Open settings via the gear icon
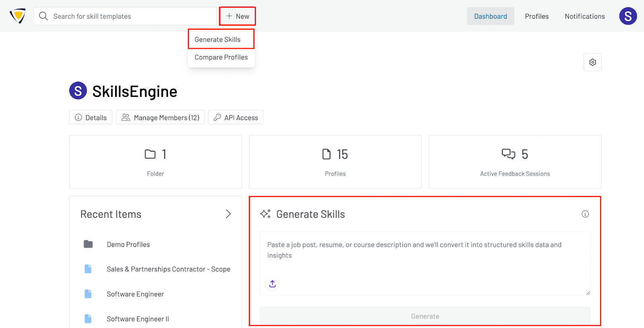This screenshot has width=644, height=328. click(x=592, y=62)
